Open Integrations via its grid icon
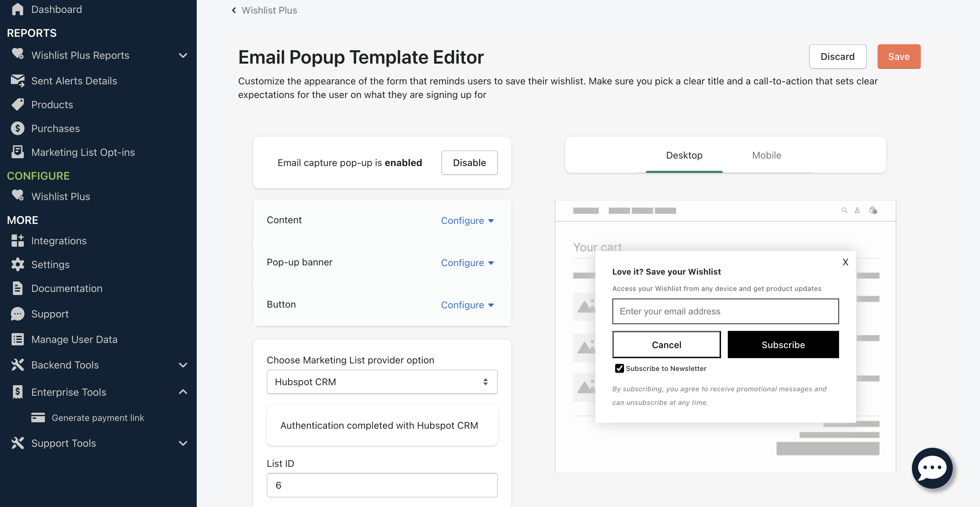 [x=17, y=241]
